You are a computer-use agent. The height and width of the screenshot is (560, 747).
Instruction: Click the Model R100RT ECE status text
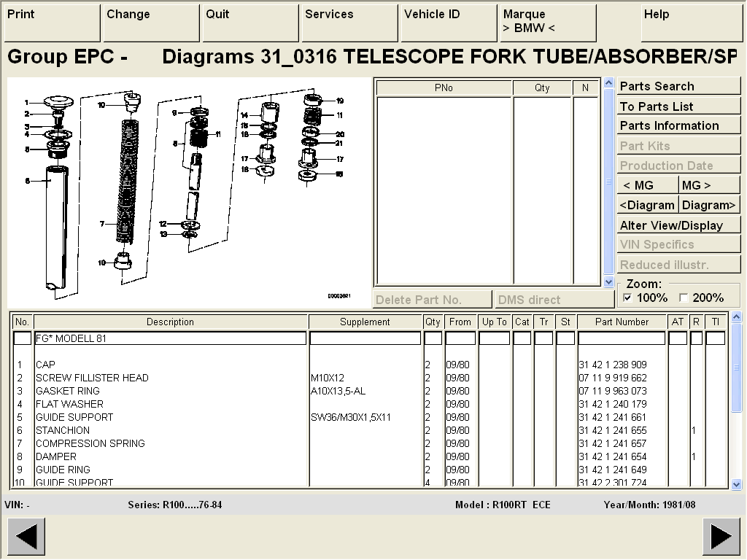503,505
